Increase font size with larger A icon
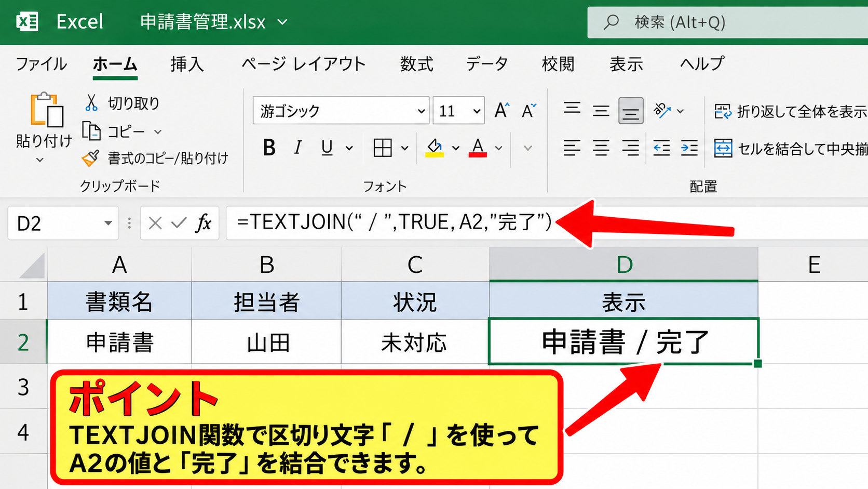The height and width of the screenshot is (489, 868). pos(502,110)
